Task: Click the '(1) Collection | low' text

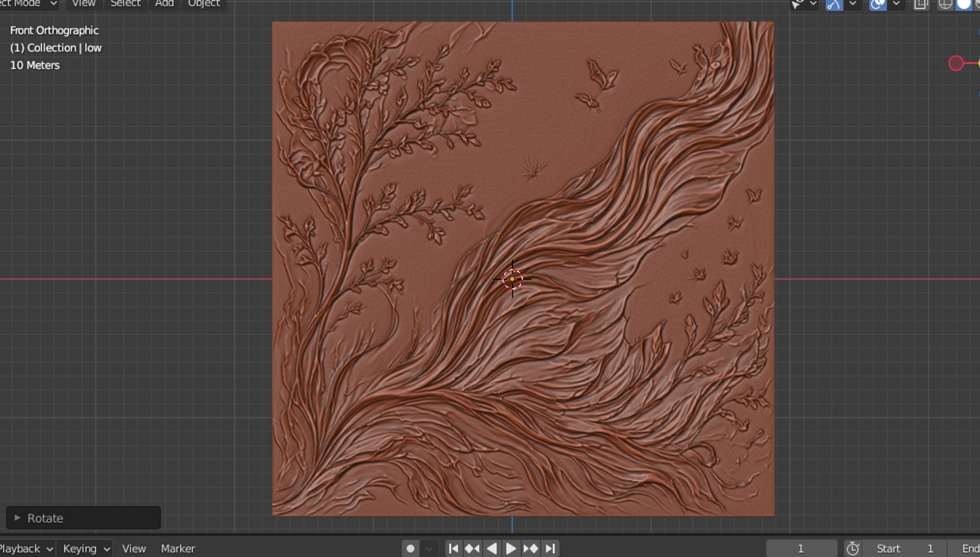Action: tap(56, 48)
